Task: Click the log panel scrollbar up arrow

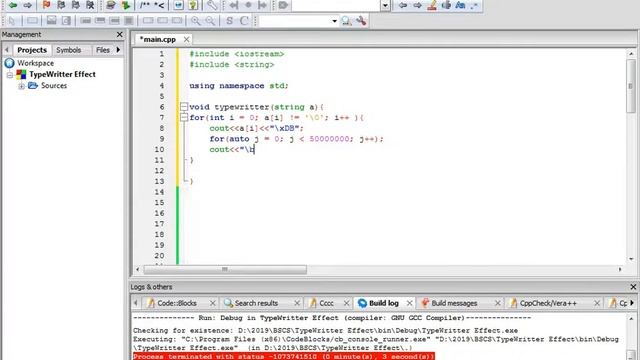Action: coord(631,318)
